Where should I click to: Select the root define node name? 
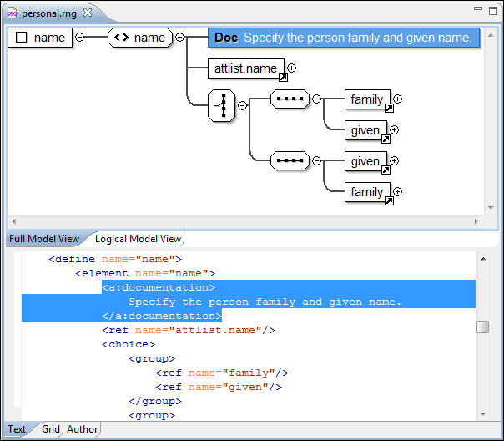point(40,38)
